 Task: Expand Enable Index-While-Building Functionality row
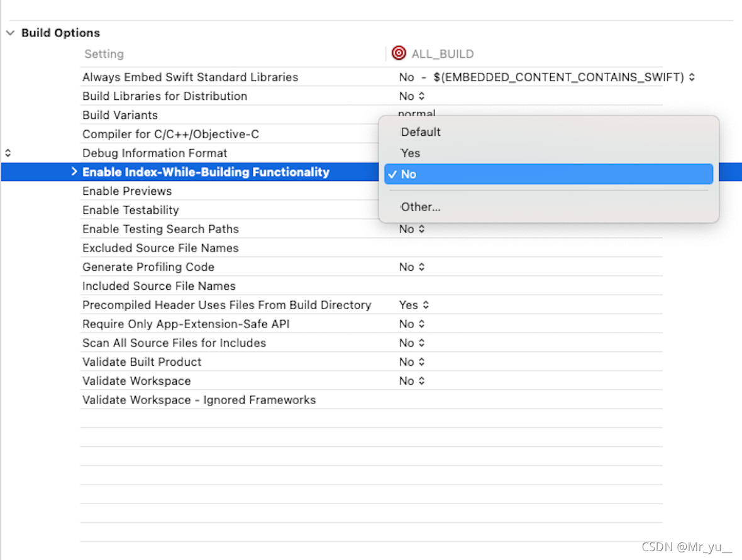[x=74, y=172]
